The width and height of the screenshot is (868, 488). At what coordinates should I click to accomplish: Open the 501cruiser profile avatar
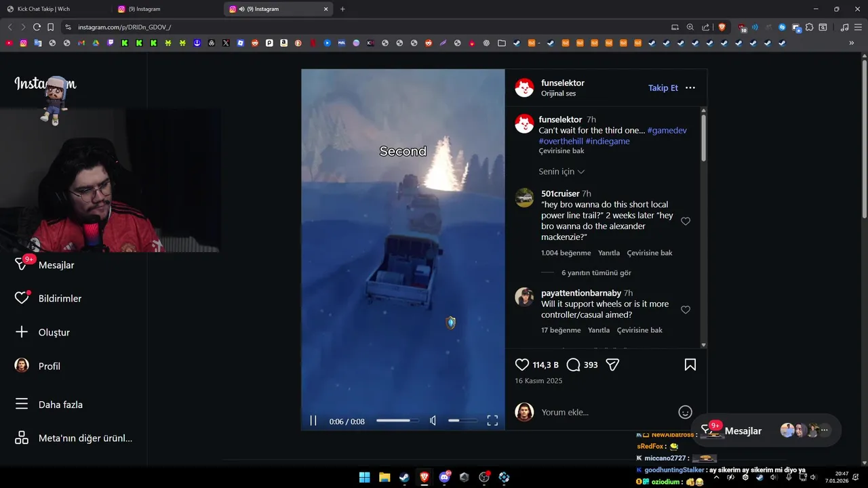click(x=524, y=198)
